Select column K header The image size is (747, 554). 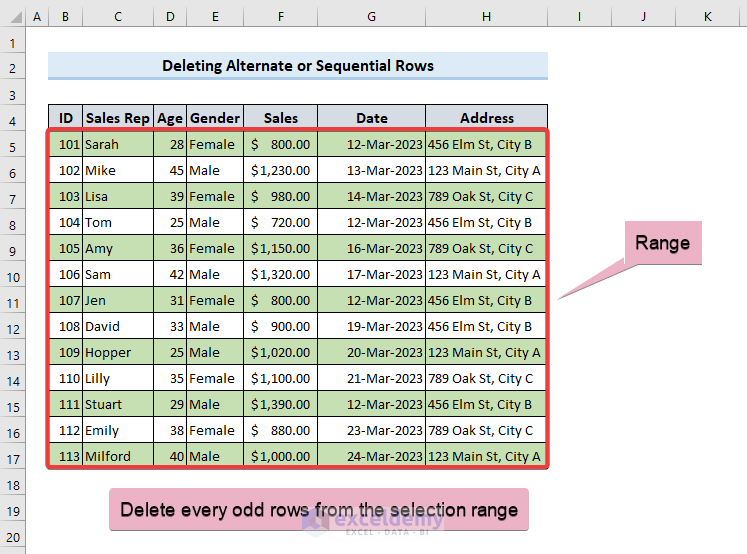coord(707,17)
